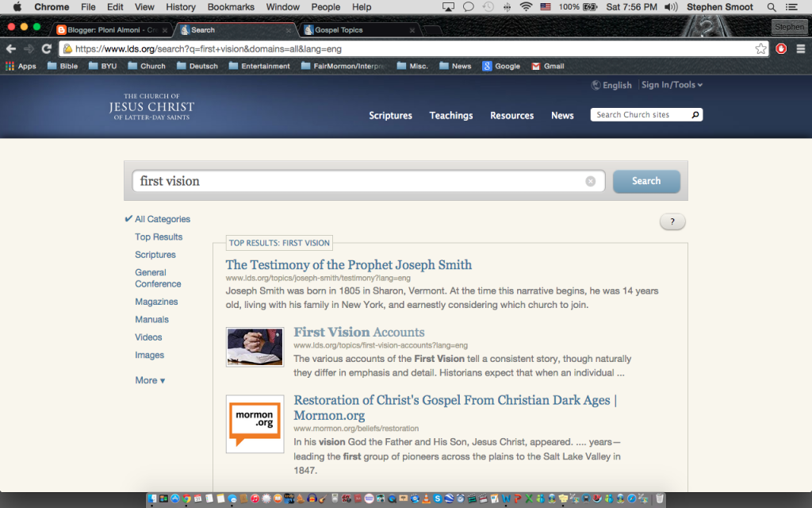Reload the page with the refresh icon

pyautogui.click(x=47, y=48)
